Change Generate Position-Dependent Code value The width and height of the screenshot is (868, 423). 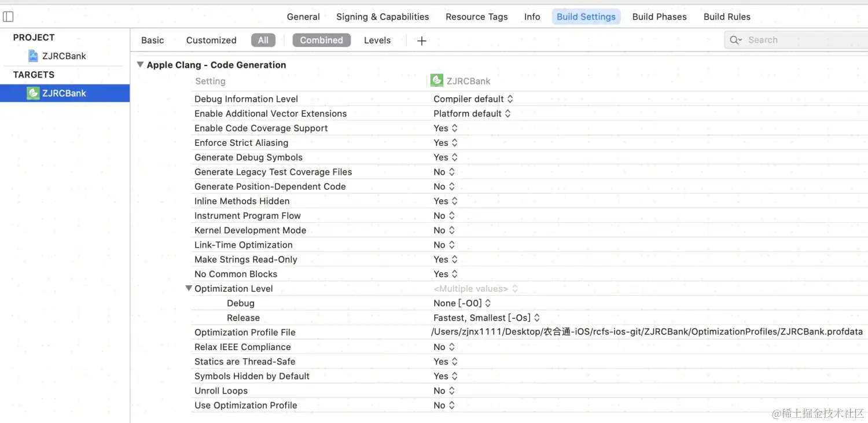click(444, 186)
